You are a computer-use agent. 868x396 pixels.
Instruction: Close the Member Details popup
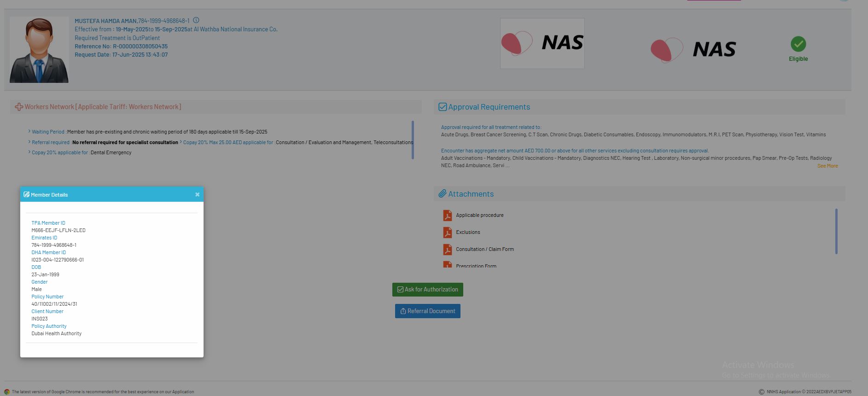[x=197, y=194]
